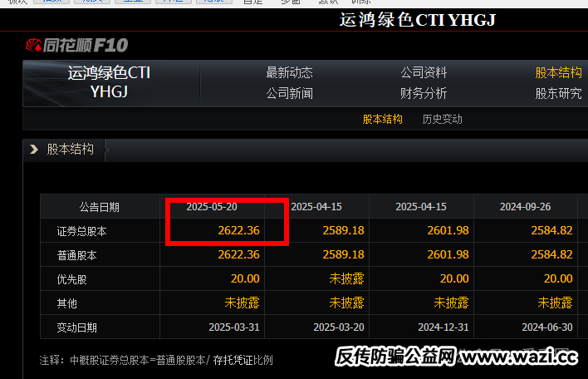The width and height of the screenshot is (588, 379).
Task: Click the 变动日期 value 2024-12-31
Action: [443, 327]
